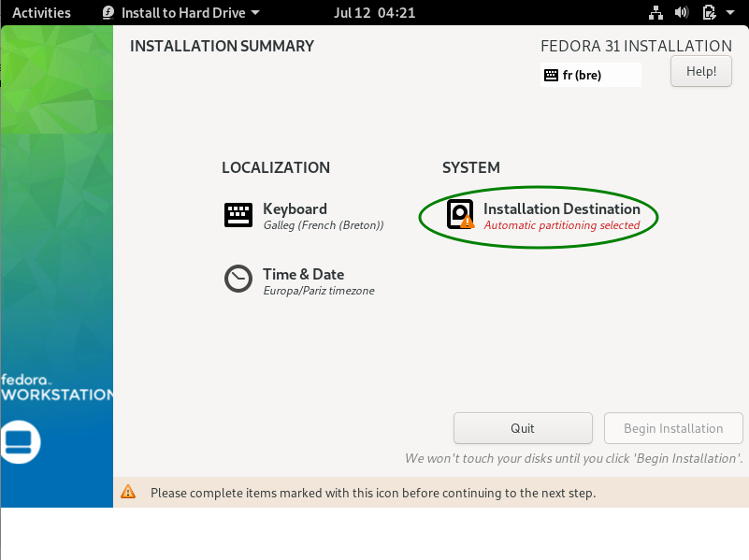
Task: Click the Help! button
Action: (700, 71)
